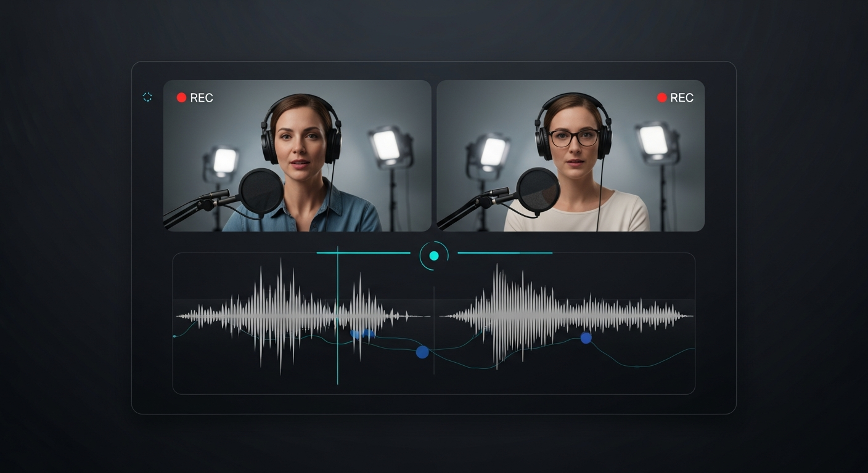
Task: Select the second blue keyframe of the pair
Action: pyautogui.click(x=369, y=334)
